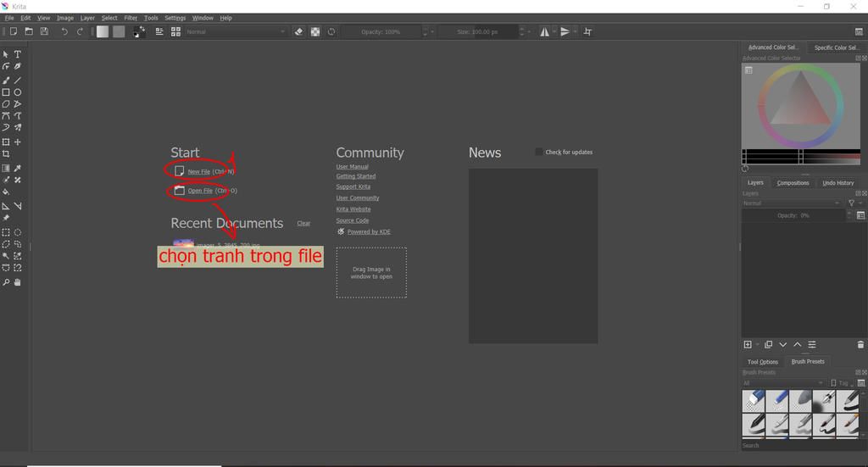Select the Polyline tool
Screen dimensions: 868x467
click(18, 104)
